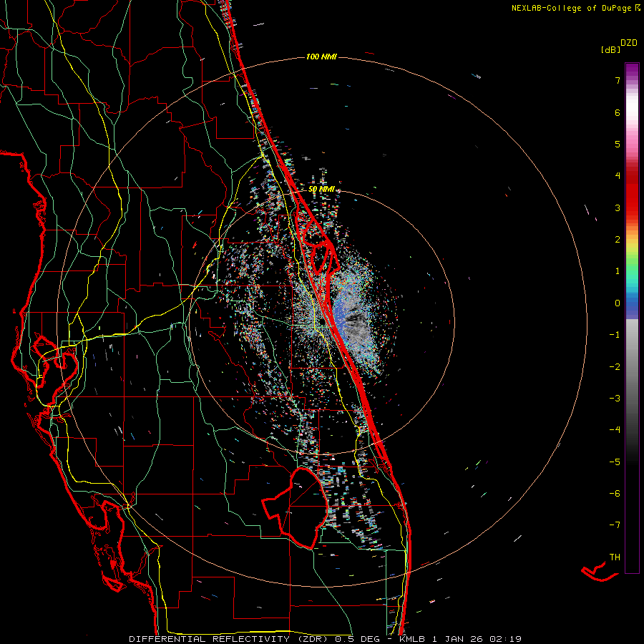
Task: Click the 100 NMI range ring label
Action: coord(321,57)
